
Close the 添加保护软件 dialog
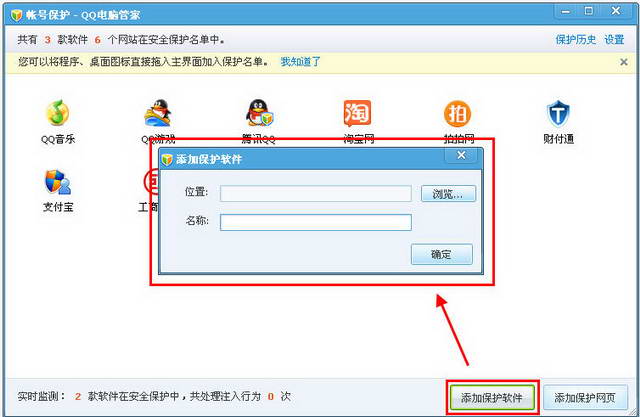(461, 156)
